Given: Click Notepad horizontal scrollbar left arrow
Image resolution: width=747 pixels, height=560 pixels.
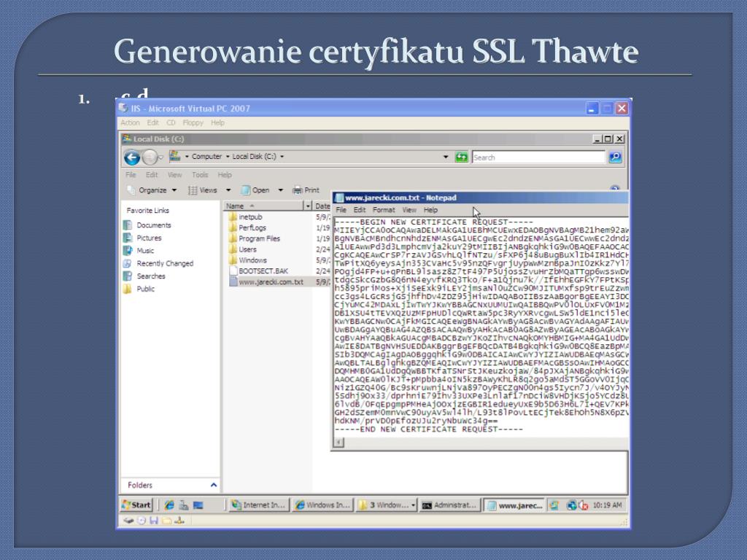Looking at the screenshot, I should point(338,443).
